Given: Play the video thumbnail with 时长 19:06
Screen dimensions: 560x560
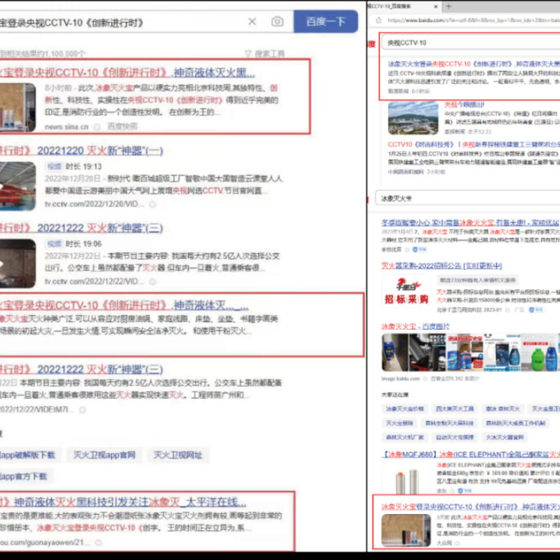Looking at the screenshot, I should pyautogui.click(x=18, y=263).
